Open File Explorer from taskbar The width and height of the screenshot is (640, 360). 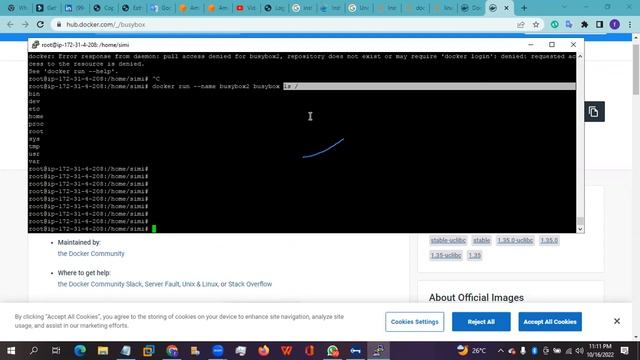(102, 351)
